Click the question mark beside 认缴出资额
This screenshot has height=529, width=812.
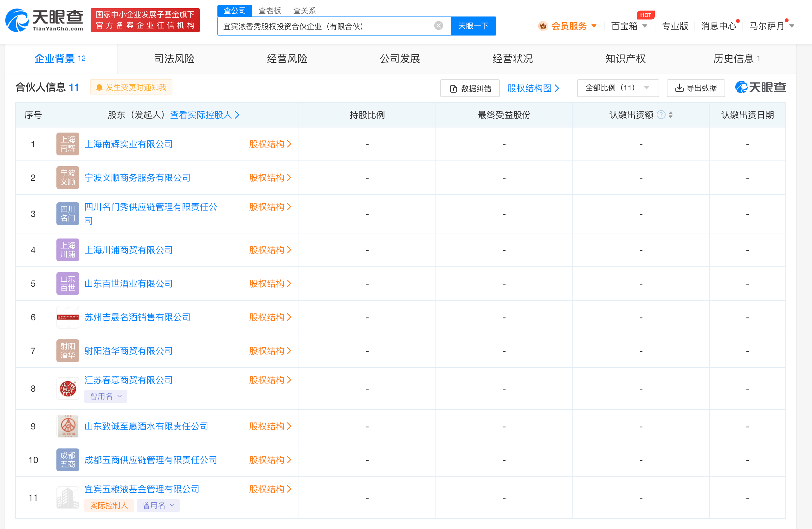[x=661, y=115]
